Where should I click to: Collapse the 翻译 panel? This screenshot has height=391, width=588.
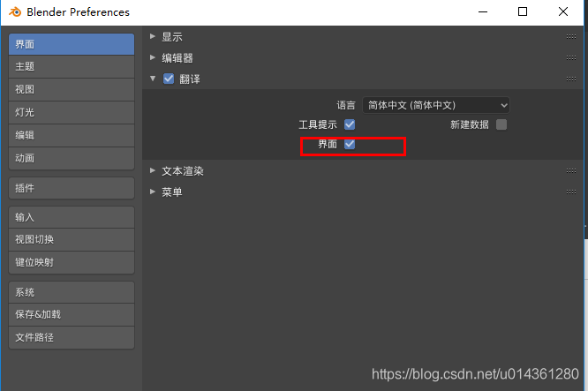[x=153, y=79]
